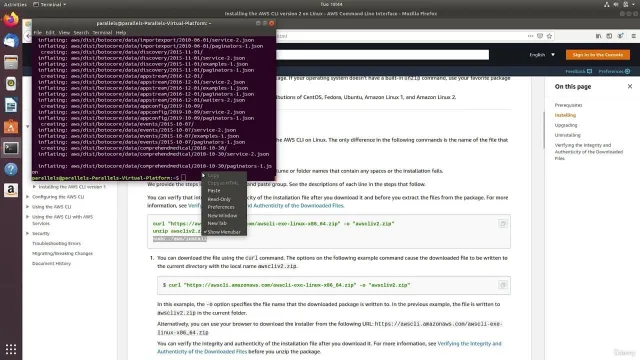The height and width of the screenshot is (360, 640).
Task: Toggle Show Menubar in the context menu
Action: (x=224, y=232)
